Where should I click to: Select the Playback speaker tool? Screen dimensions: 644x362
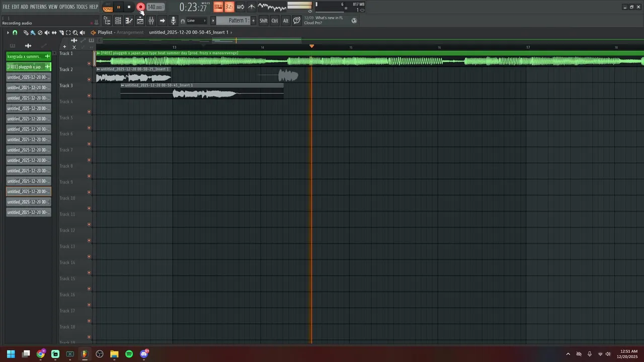click(x=83, y=33)
